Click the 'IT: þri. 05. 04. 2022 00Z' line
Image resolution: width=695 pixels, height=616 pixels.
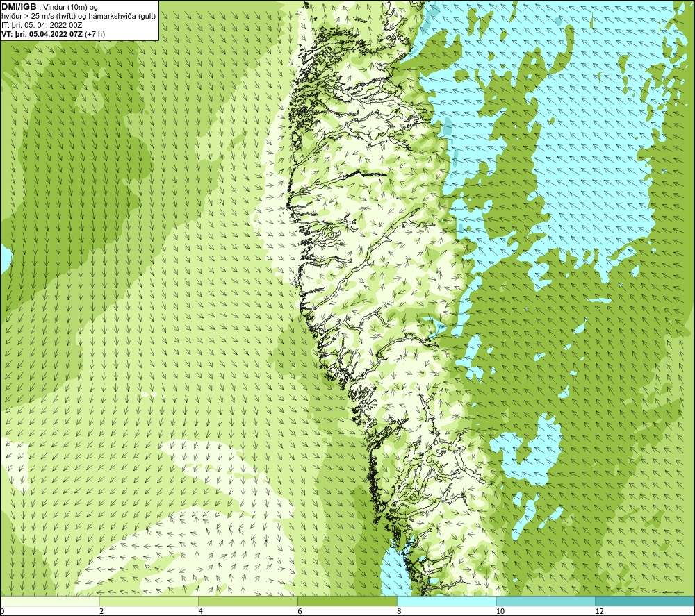[x=42, y=25]
